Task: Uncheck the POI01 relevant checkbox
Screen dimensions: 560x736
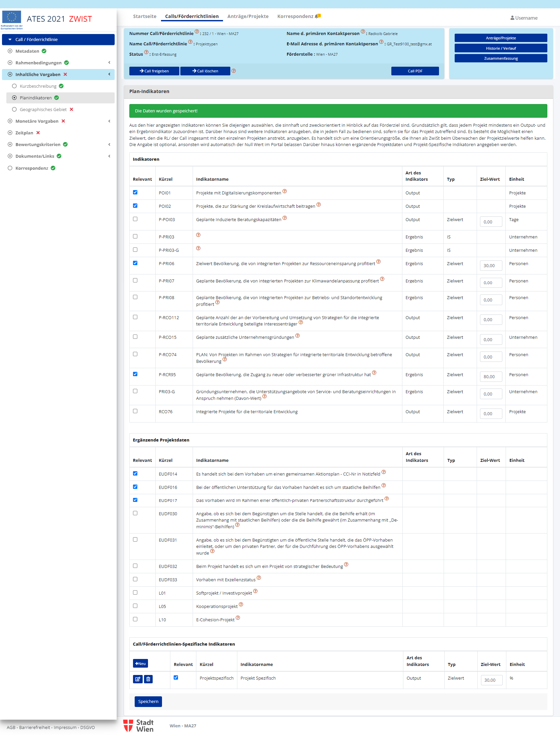Action: pyautogui.click(x=135, y=192)
